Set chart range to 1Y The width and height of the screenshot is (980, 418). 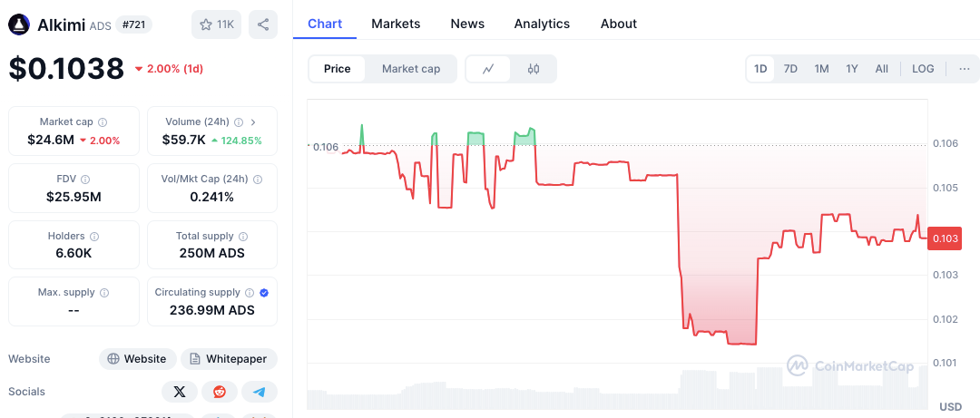point(852,69)
